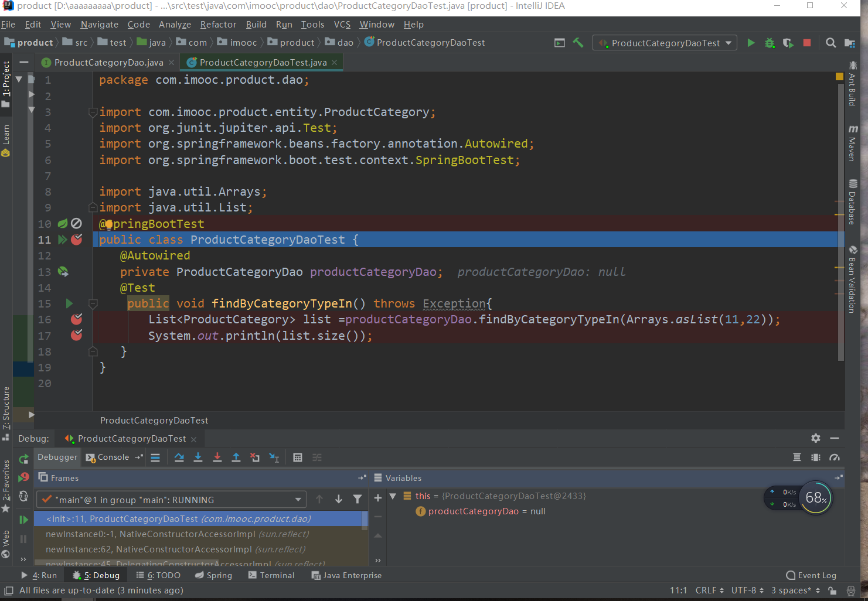Toggle the tool windows quick access button
This screenshot has width=868, height=601.
9,590
